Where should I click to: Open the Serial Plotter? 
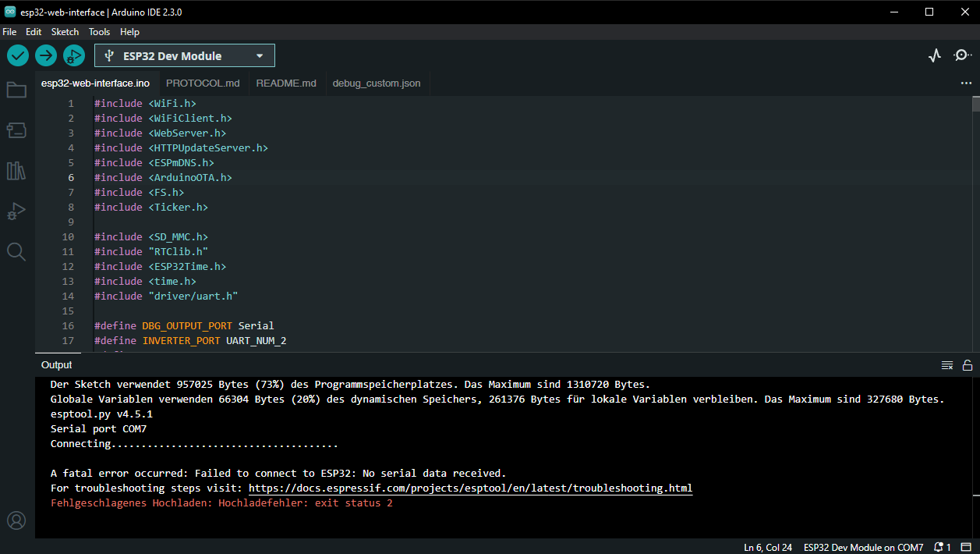[x=935, y=55]
